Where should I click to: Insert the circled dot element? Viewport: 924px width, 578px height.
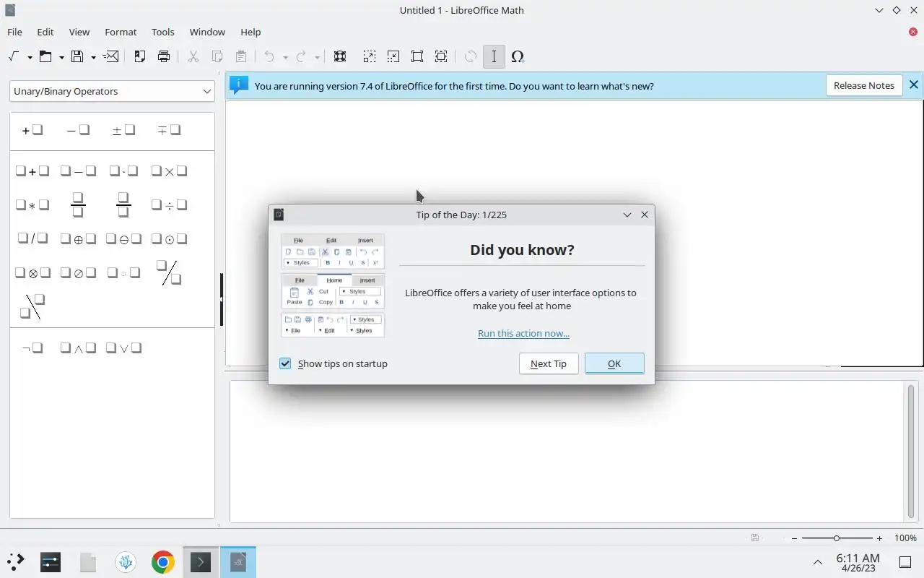169,239
